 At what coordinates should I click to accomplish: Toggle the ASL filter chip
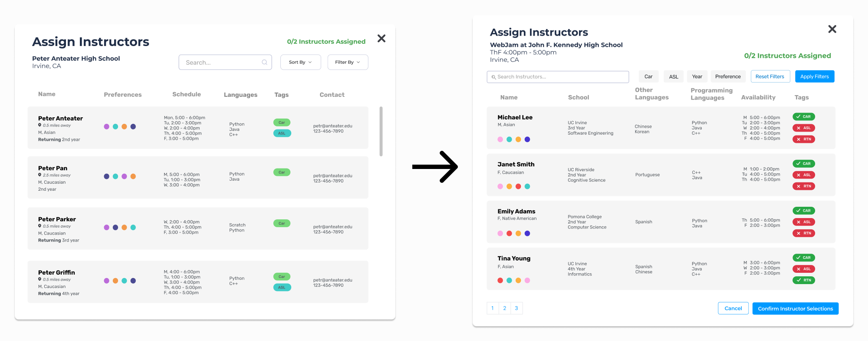tap(674, 76)
